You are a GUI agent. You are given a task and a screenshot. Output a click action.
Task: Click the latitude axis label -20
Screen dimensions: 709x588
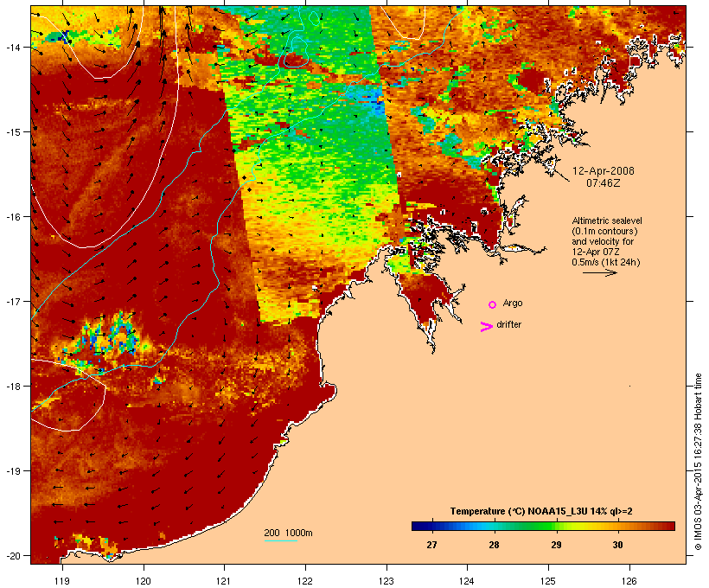tap(12, 555)
